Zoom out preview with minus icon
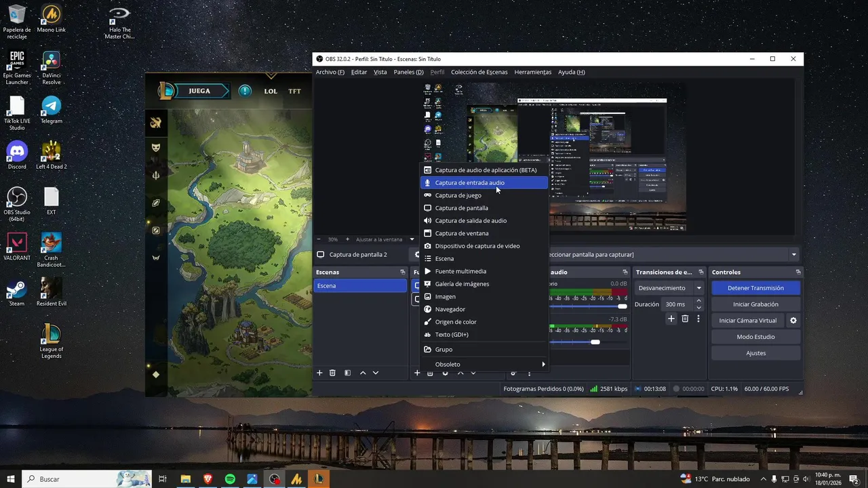Viewport: 868px width, 488px height. tap(319, 239)
